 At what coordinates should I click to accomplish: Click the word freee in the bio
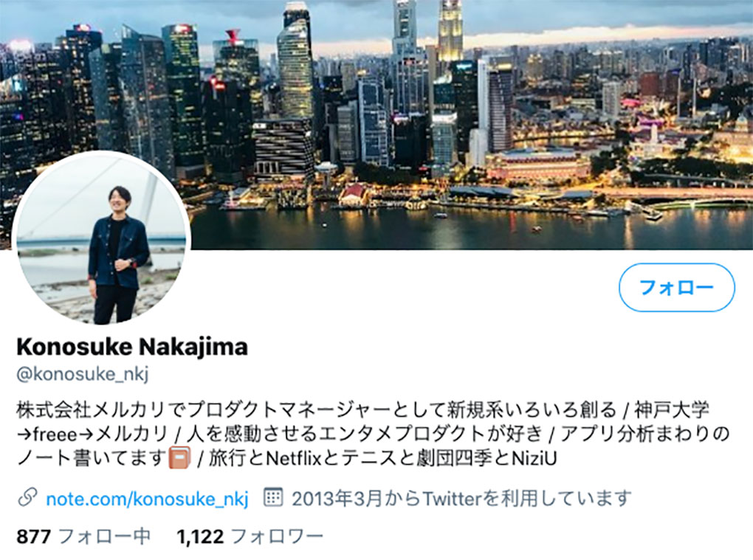click(x=55, y=435)
